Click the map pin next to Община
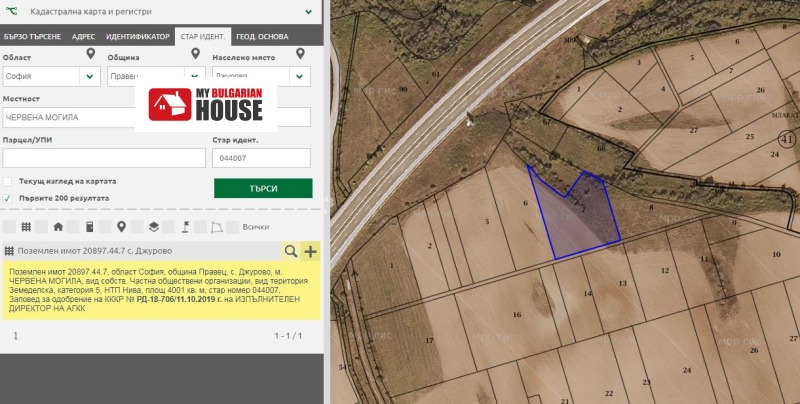The height and width of the screenshot is (404, 800). [x=196, y=55]
